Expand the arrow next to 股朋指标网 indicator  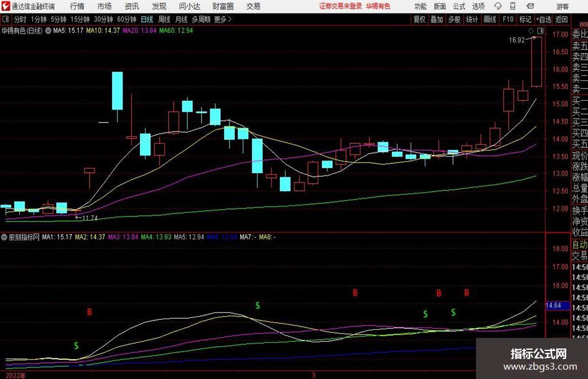click(x=4, y=237)
